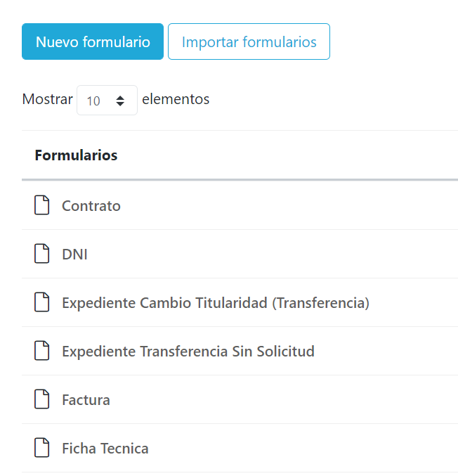Click the document icon beside Factura
The image size is (458, 476).
point(42,399)
